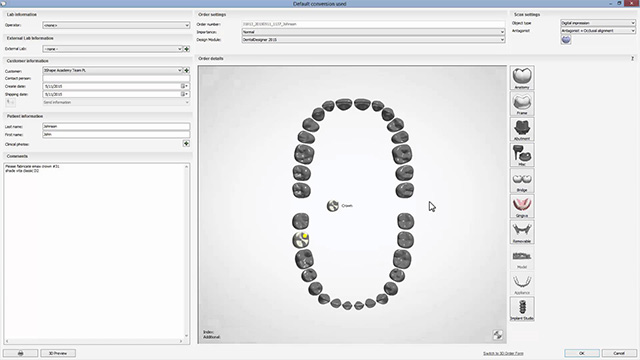Open the Design Module dropdown
The image size is (640, 360).
pos(373,40)
